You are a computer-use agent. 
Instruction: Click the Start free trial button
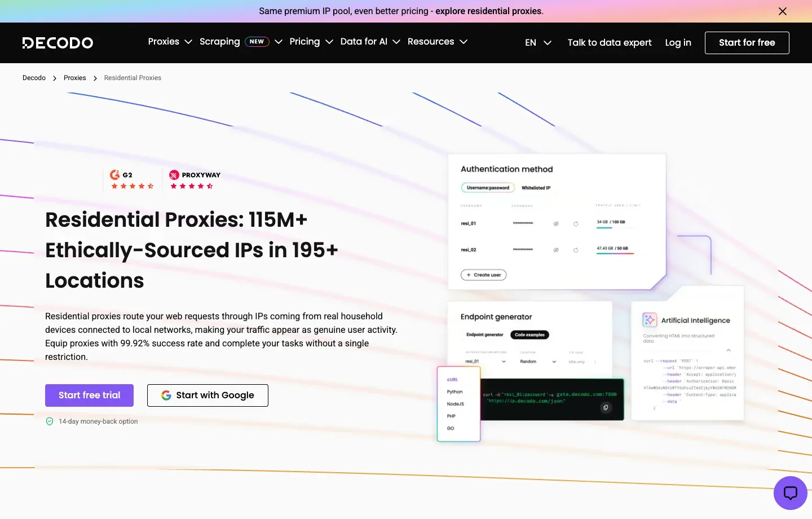point(89,395)
